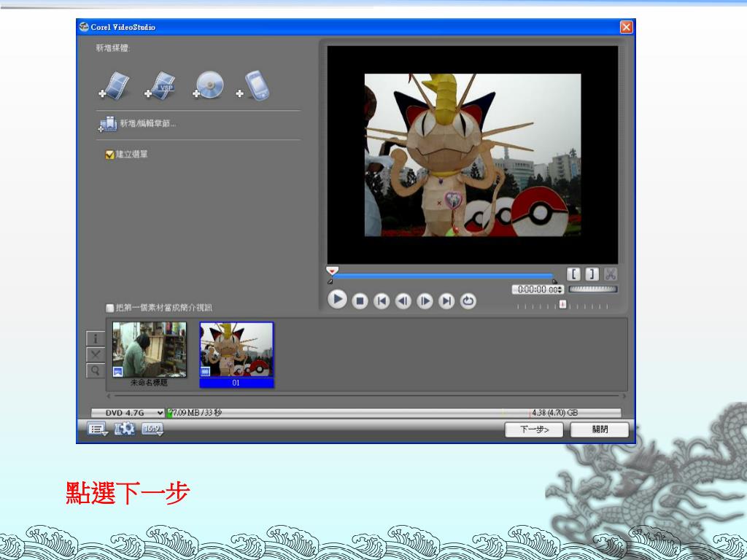Set the mark-out bracket point
The image size is (747, 560).
point(592,274)
